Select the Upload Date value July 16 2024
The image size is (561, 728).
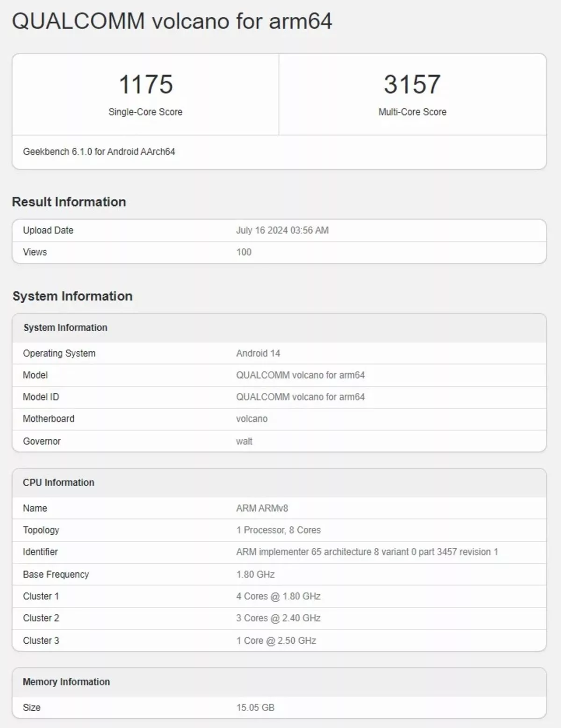click(282, 230)
